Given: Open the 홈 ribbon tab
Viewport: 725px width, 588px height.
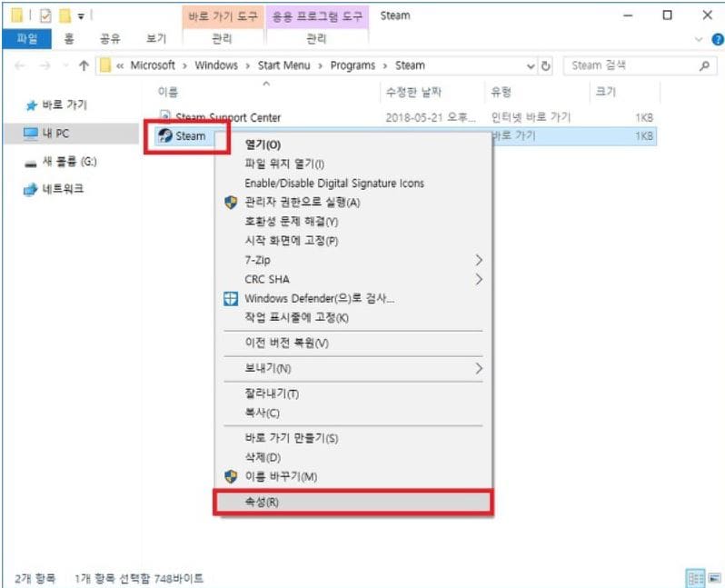Looking at the screenshot, I should [x=69, y=39].
